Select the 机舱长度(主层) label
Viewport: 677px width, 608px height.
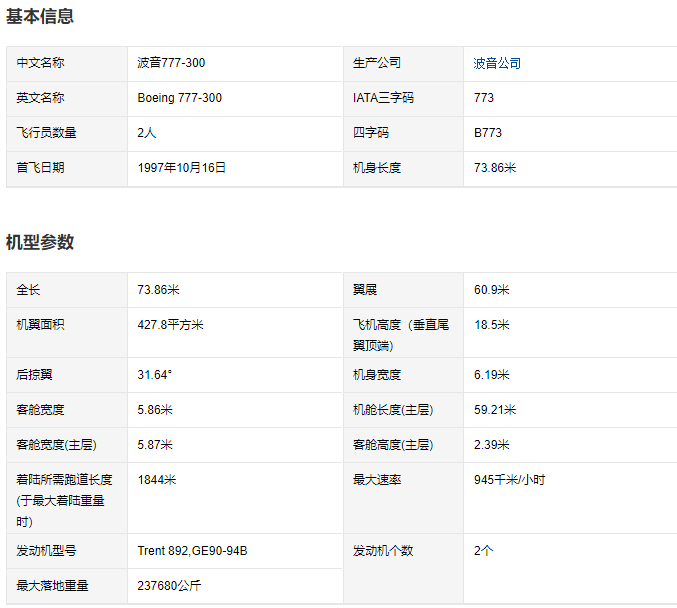click(x=393, y=410)
